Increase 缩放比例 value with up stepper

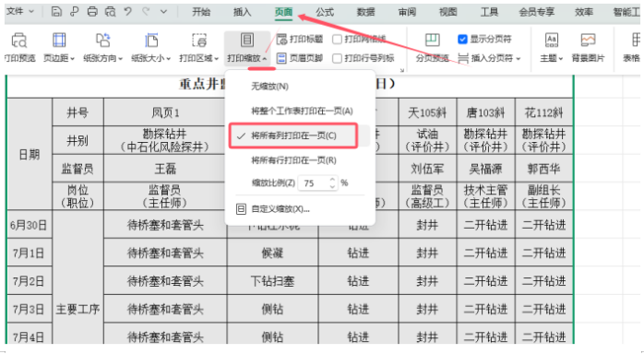332,179
